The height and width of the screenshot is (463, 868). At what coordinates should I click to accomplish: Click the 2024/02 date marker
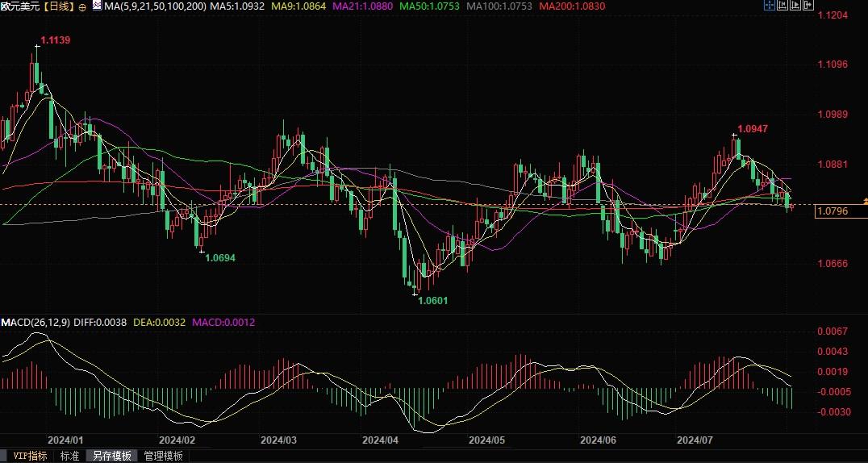177,440
